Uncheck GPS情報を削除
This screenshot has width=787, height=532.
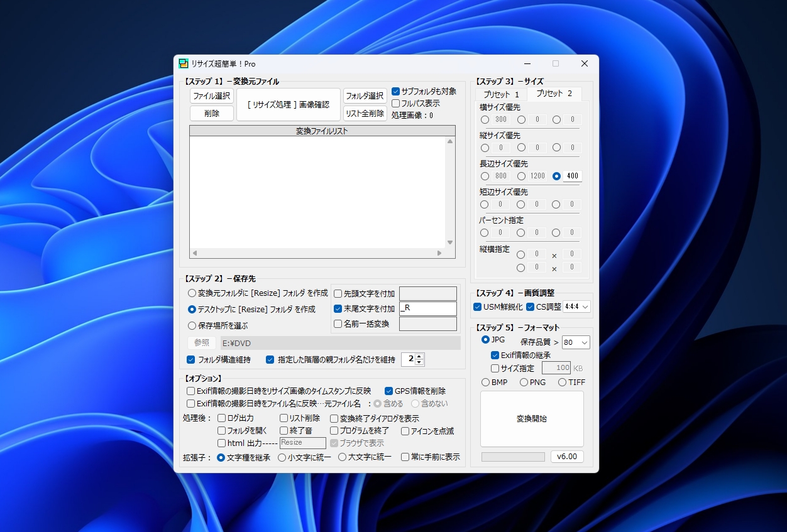387,391
